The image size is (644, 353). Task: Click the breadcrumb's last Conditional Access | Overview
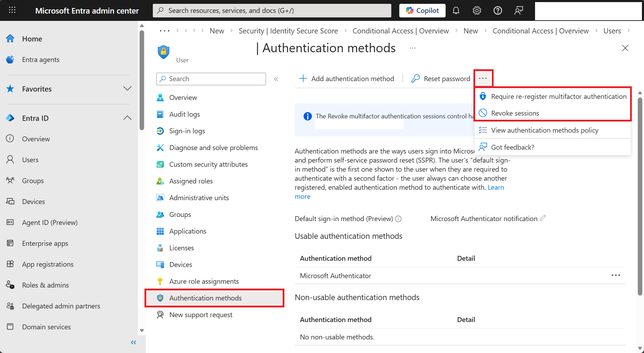541,31
